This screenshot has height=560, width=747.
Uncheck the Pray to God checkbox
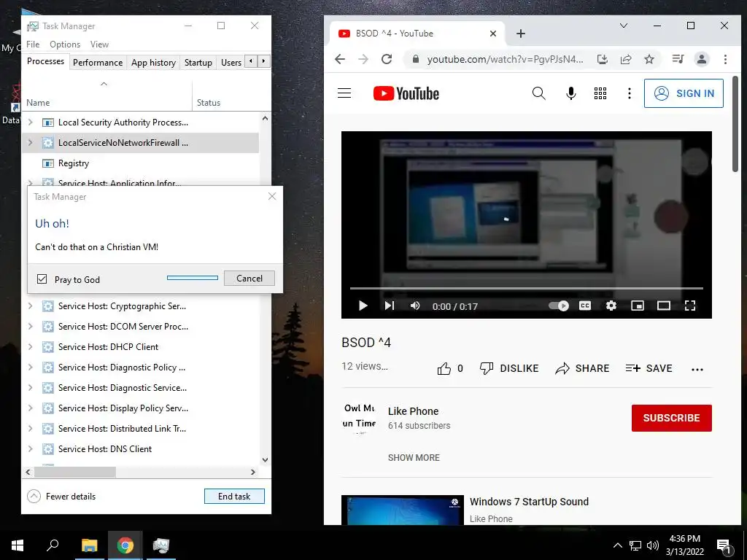point(42,279)
